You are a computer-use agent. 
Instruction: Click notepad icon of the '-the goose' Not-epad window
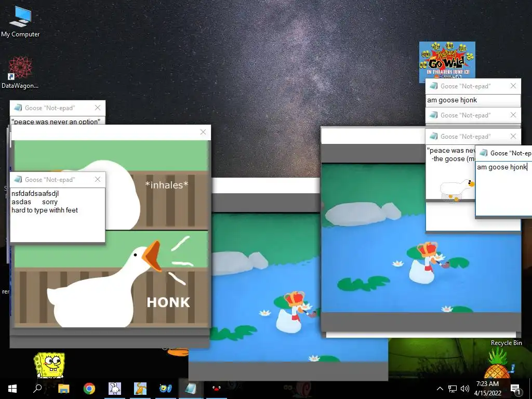(x=434, y=137)
